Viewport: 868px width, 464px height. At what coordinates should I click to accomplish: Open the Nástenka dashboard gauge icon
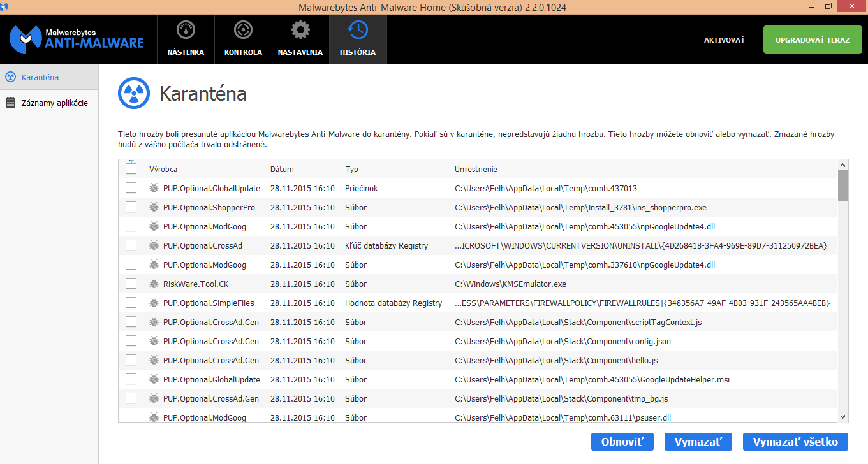(x=186, y=30)
